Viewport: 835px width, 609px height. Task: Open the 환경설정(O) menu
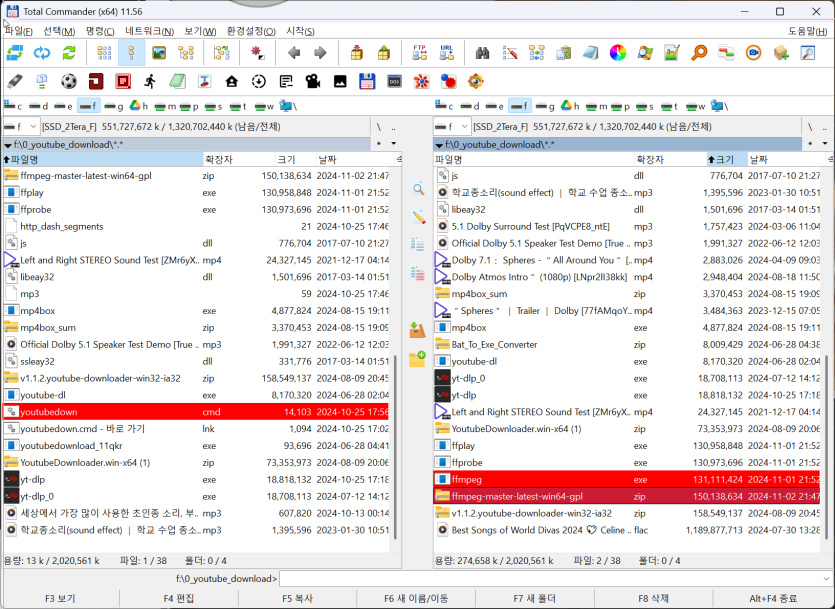point(251,31)
